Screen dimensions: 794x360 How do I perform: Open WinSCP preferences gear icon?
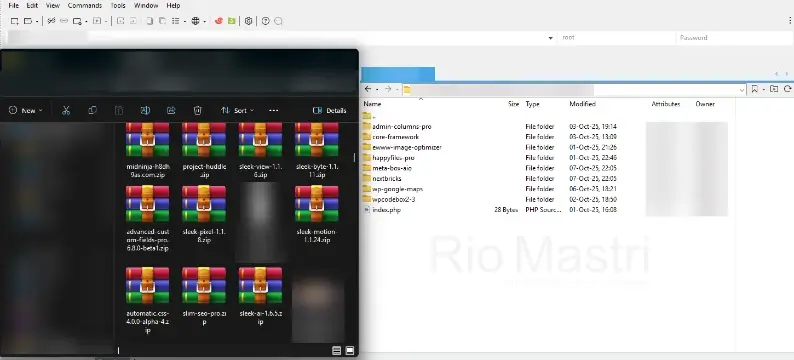248,21
